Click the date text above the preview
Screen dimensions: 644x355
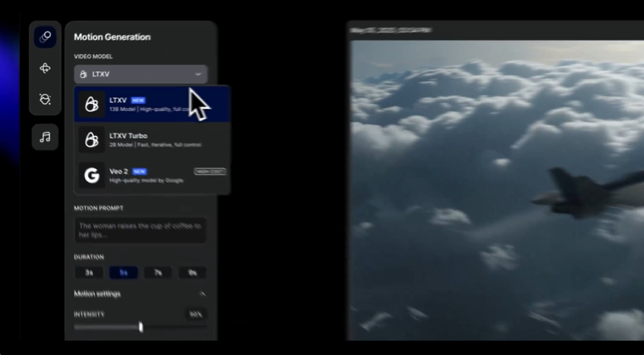tap(390, 30)
